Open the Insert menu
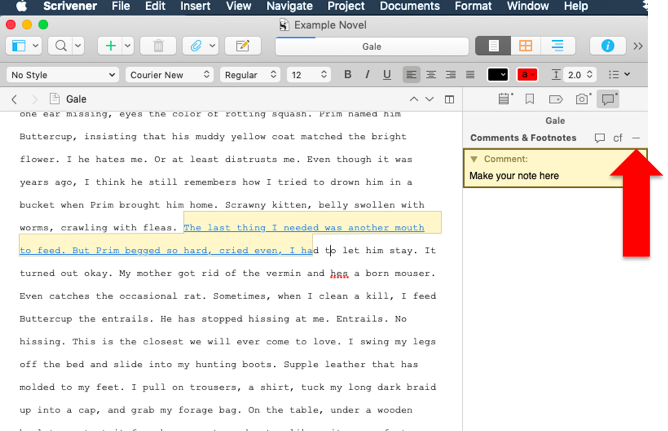668x431 pixels. tap(195, 6)
